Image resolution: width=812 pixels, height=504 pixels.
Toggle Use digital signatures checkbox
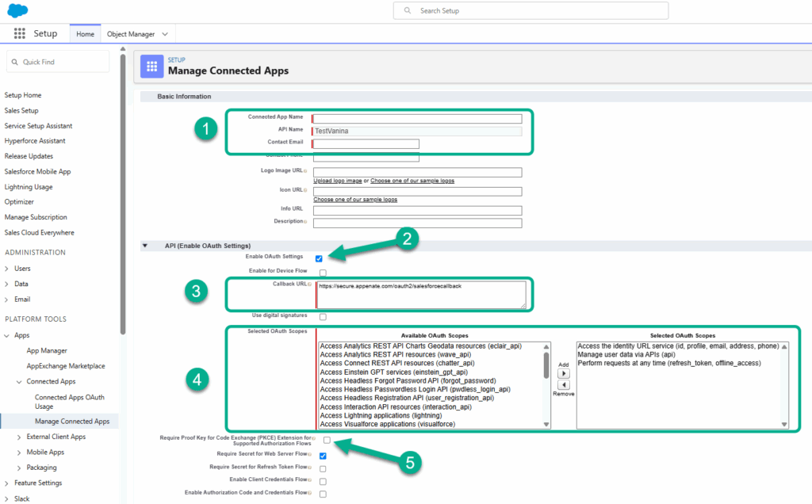[x=324, y=317]
